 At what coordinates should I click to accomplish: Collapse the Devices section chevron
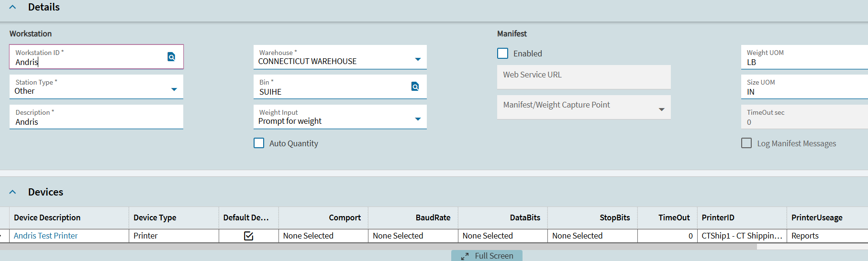(x=13, y=192)
